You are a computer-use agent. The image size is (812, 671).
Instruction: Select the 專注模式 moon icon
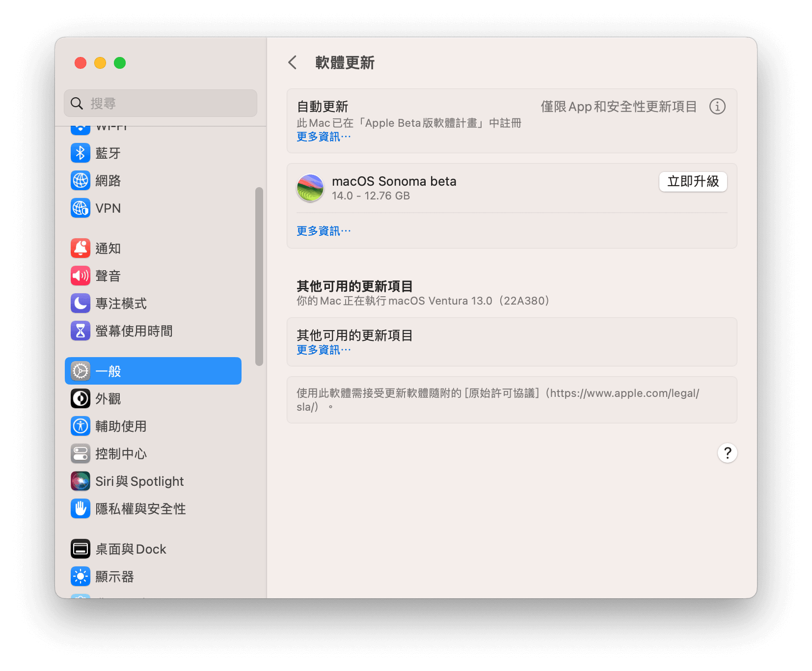click(81, 303)
